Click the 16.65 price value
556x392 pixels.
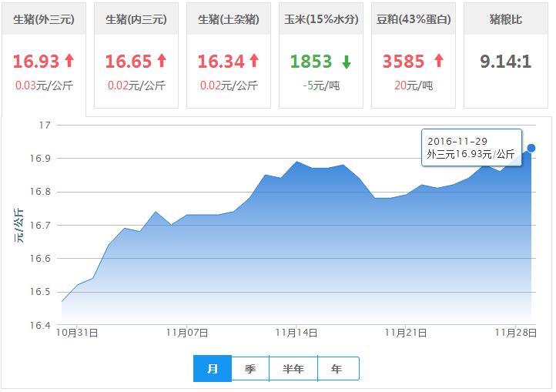[129, 61]
